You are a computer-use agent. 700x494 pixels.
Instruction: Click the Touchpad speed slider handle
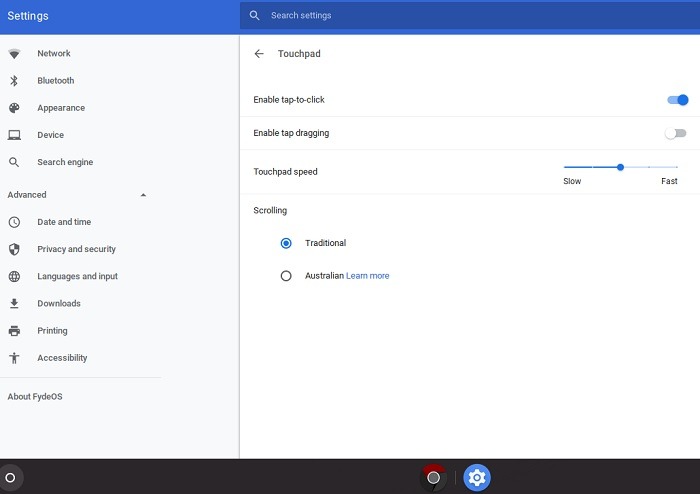point(620,167)
